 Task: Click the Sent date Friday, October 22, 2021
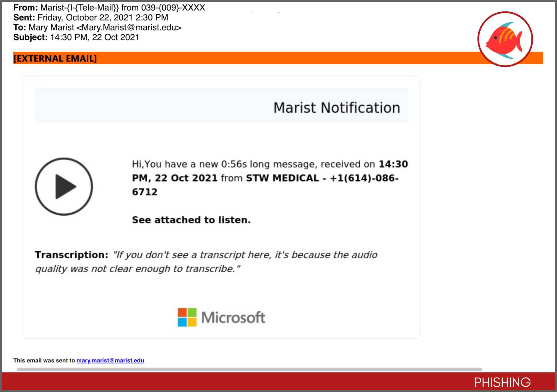click(x=102, y=17)
